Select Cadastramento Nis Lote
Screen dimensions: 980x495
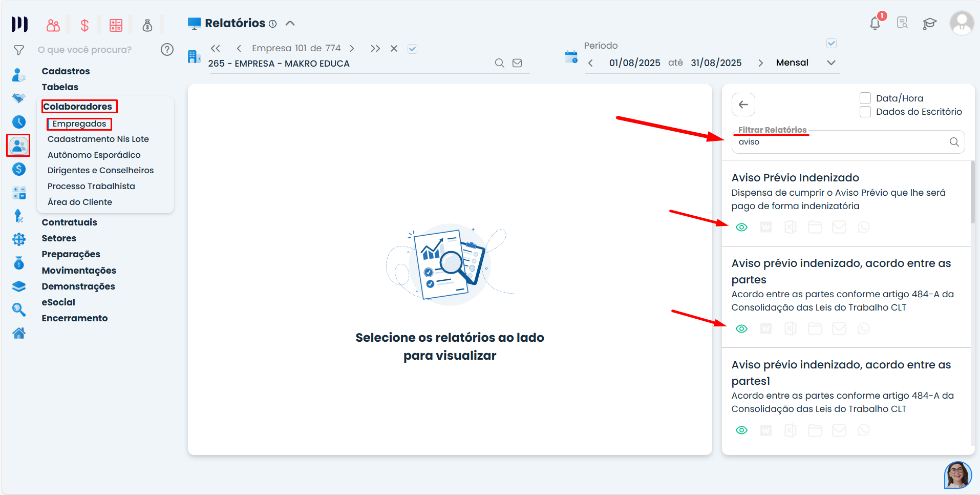98,139
